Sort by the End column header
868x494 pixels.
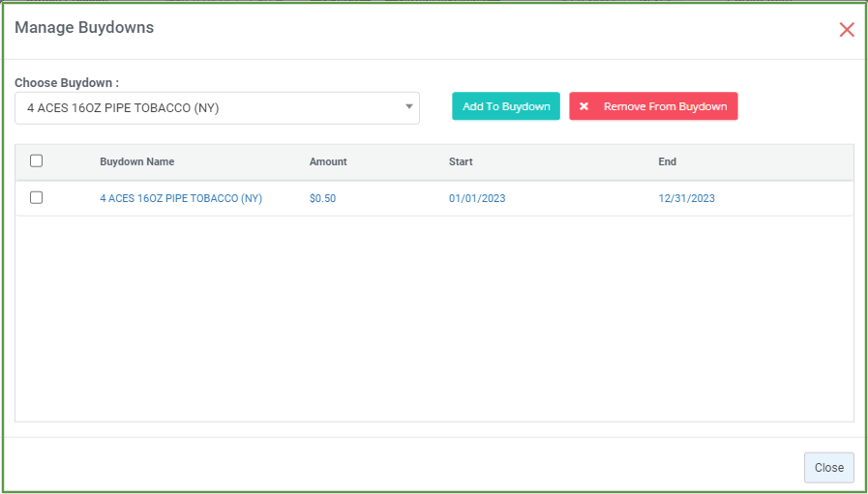[667, 161]
